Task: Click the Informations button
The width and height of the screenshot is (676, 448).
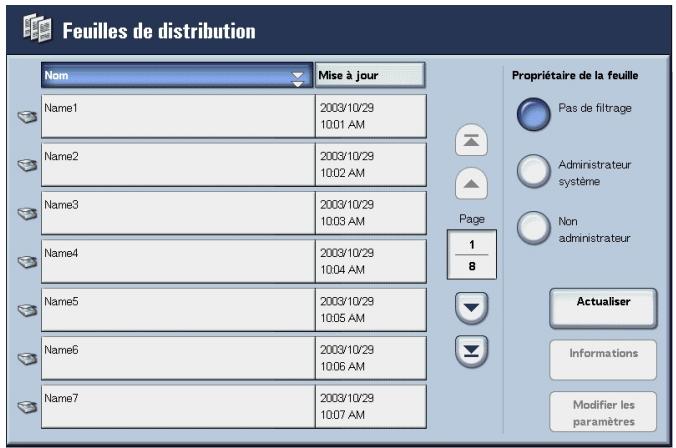Action: (603, 360)
